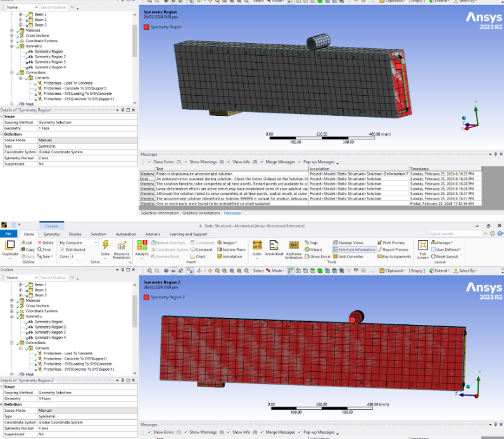Open Print Preview
The width and height of the screenshot is (504, 439).
391,243
